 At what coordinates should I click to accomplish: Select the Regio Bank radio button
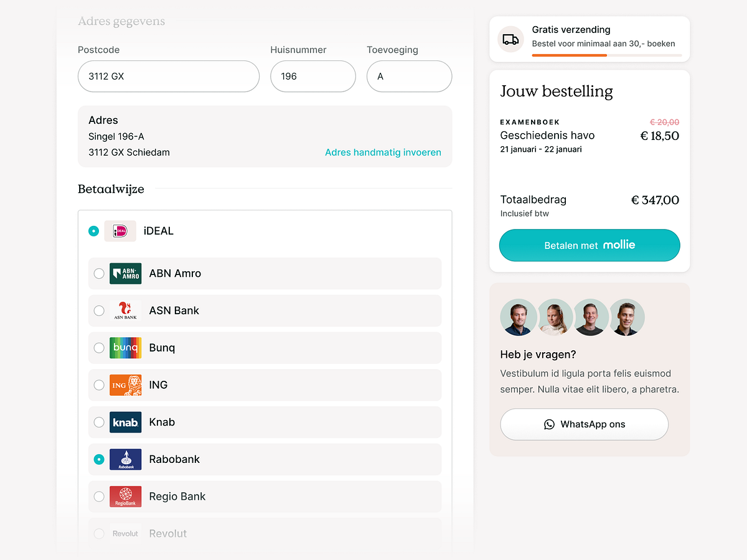click(x=98, y=497)
